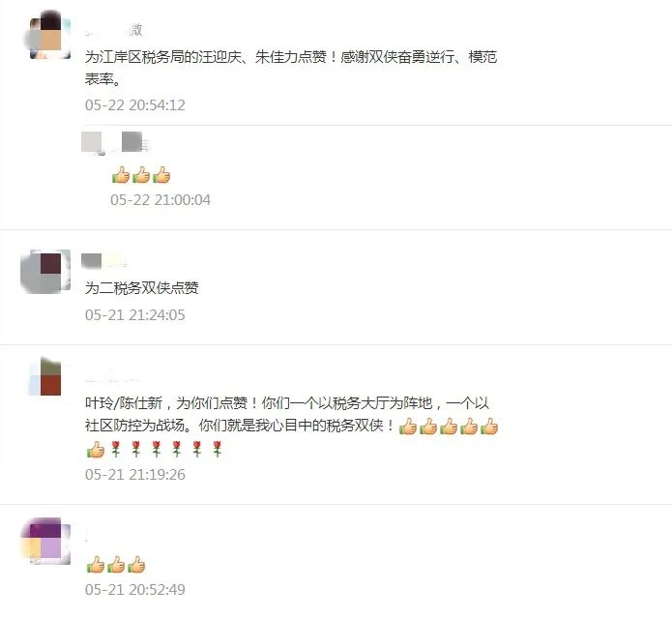This screenshot has height=619, width=672.
Task: Click first thumbs-up emoji in the reply
Action: point(121,175)
